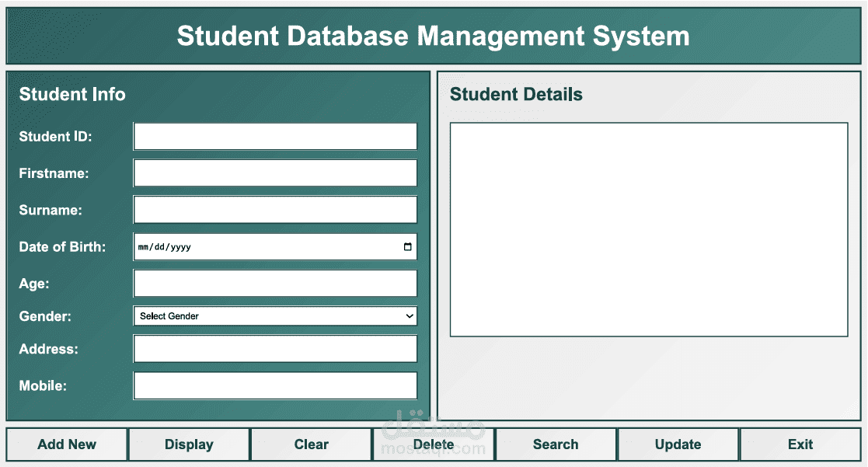
Task: Click the Firstname: label
Action: (54, 173)
